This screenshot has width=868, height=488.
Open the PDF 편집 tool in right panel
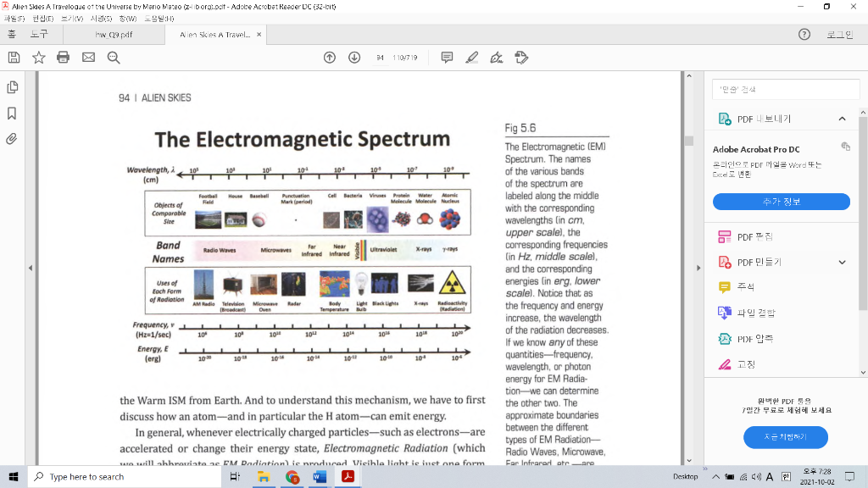click(754, 236)
